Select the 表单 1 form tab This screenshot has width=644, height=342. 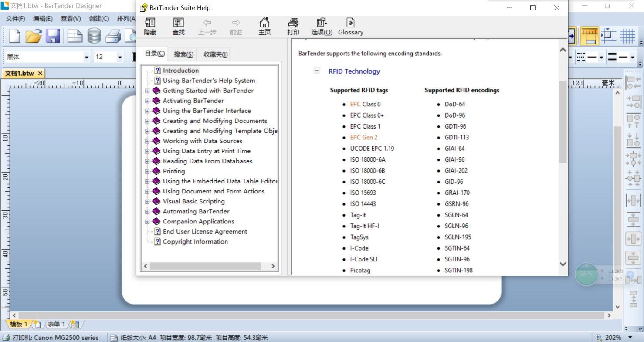pyautogui.click(x=56, y=324)
